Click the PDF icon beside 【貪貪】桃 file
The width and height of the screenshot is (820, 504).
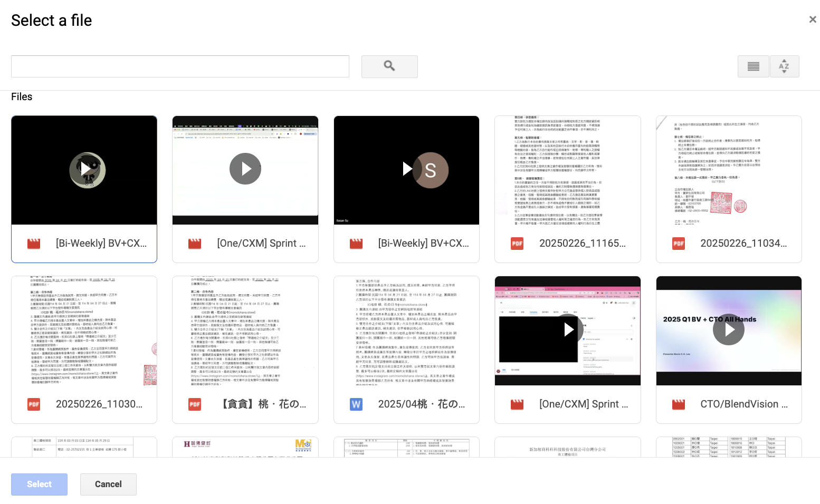point(195,404)
